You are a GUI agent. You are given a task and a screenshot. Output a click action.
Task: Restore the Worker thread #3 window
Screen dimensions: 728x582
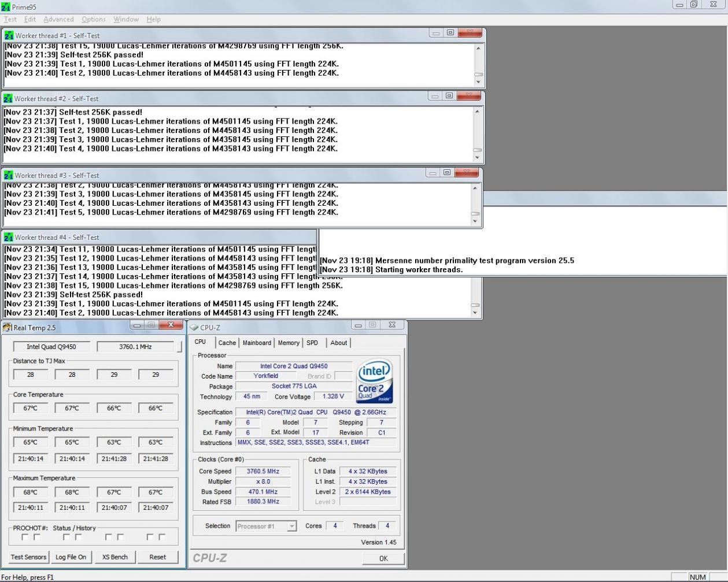[447, 172]
